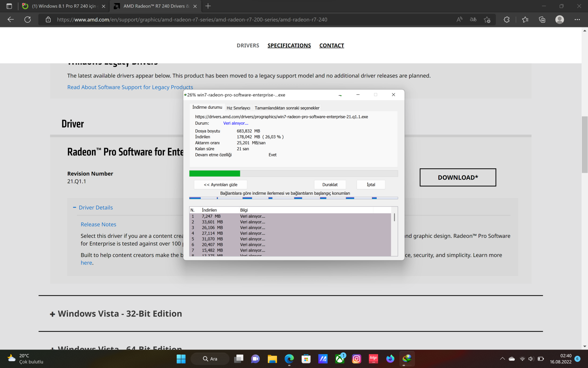Go back to the previous page

tap(11, 19)
